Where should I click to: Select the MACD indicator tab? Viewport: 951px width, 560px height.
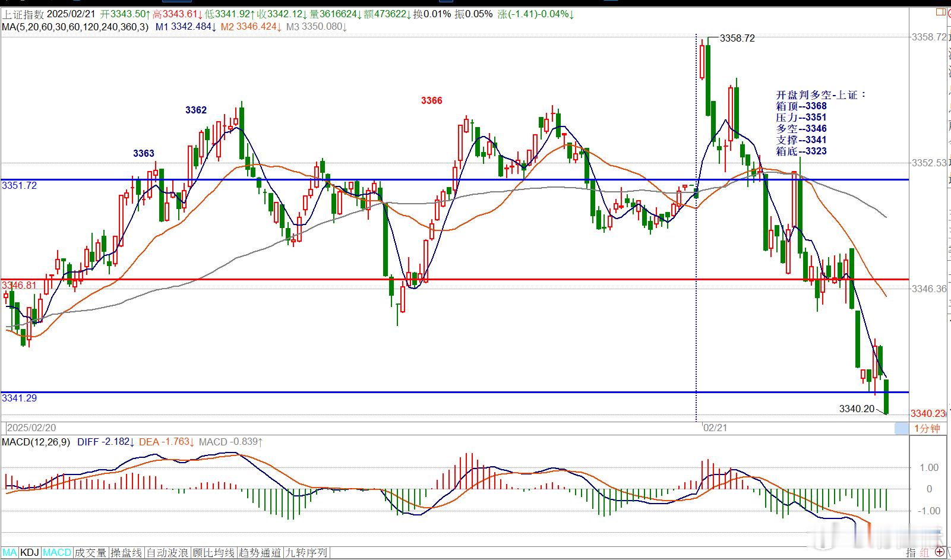point(58,552)
